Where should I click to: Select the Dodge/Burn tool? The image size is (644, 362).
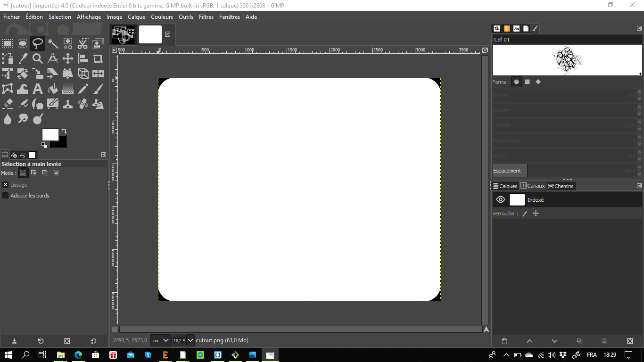pyautogui.click(x=38, y=119)
